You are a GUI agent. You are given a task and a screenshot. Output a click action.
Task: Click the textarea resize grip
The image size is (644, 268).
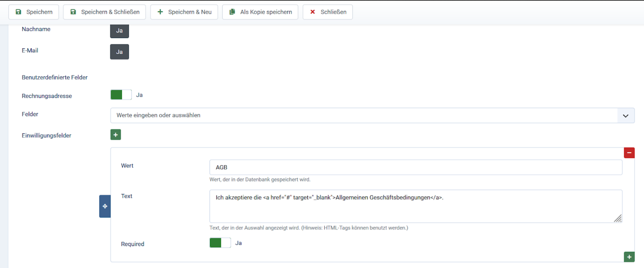[x=618, y=218]
